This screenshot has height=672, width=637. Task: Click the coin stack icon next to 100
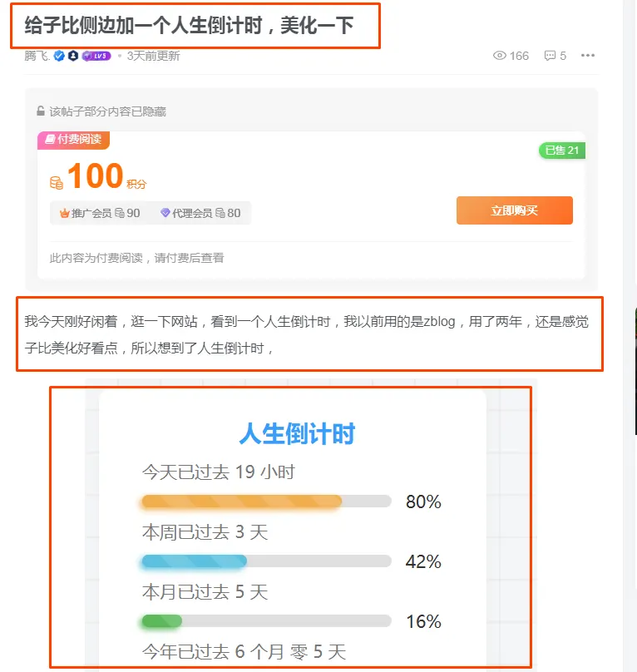pyautogui.click(x=57, y=183)
